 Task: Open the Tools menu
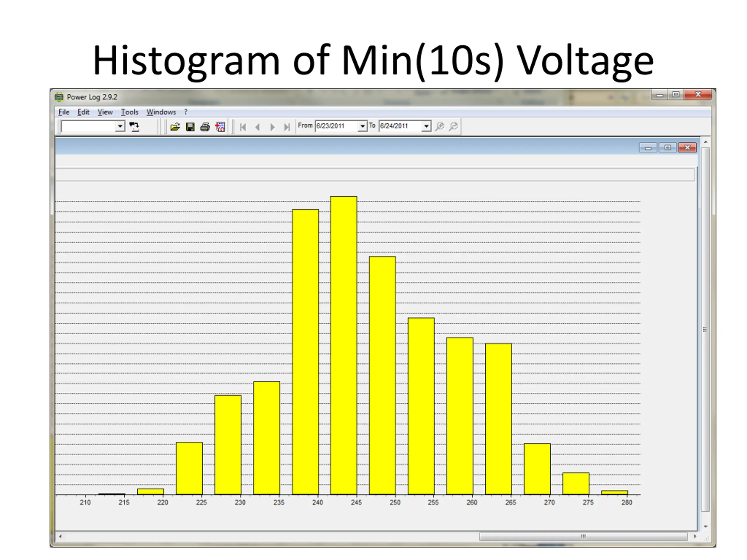(130, 112)
